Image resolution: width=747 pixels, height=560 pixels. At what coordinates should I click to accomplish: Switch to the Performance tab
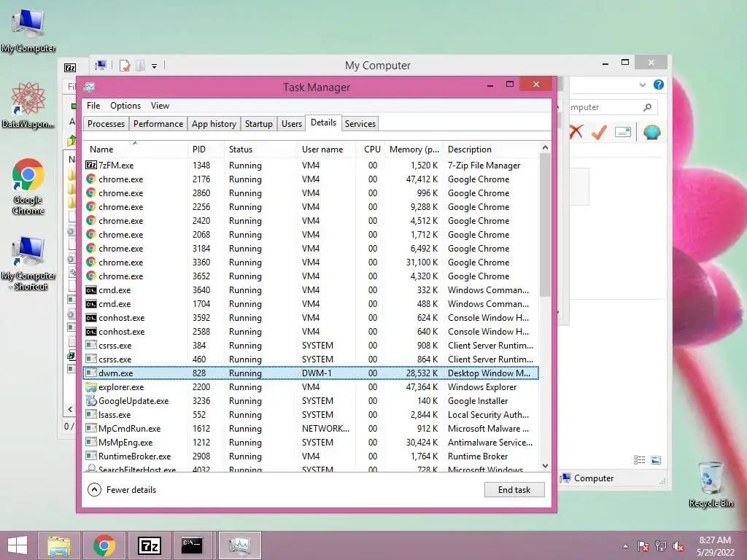158,124
